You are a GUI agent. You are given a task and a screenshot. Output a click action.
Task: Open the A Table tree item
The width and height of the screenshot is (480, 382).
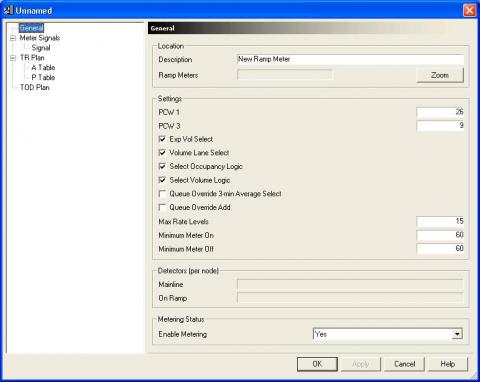point(43,68)
